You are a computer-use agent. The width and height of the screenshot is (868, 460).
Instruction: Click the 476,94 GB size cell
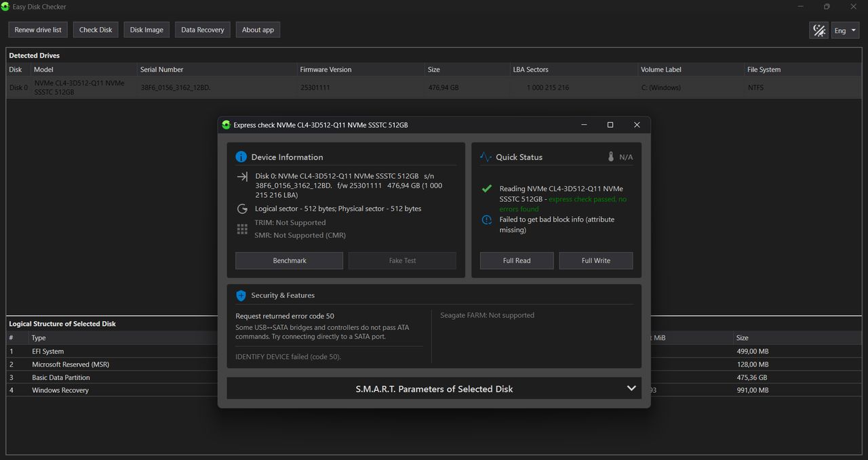[x=443, y=87]
